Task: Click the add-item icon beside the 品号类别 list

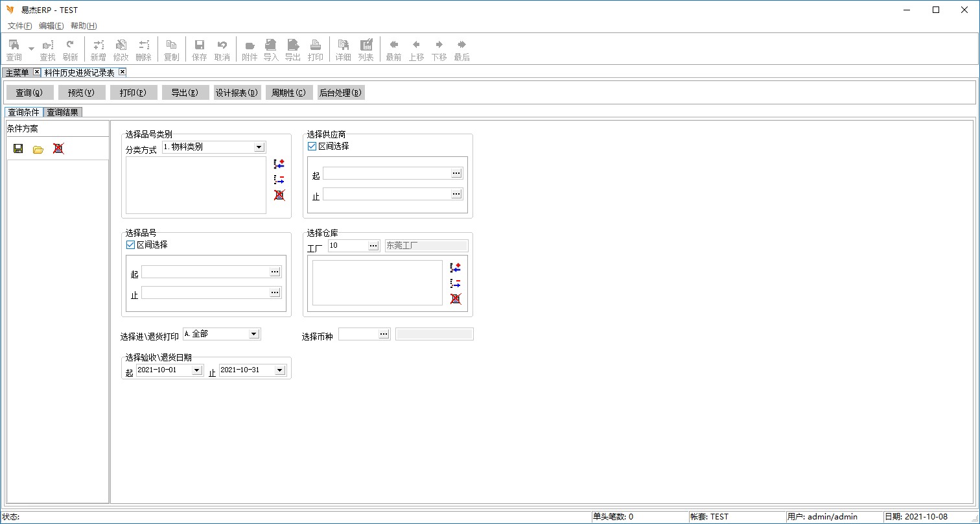Action: point(279,164)
